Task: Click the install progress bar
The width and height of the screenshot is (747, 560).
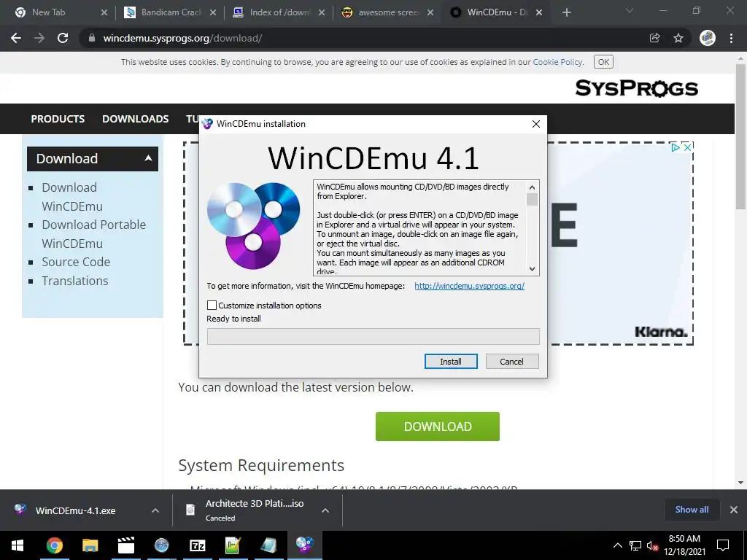Action: pyautogui.click(x=373, y=336)
